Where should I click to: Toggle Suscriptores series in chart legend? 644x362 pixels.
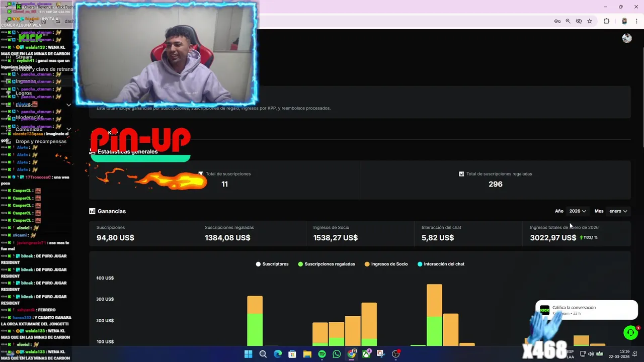[x=272, y=264]
